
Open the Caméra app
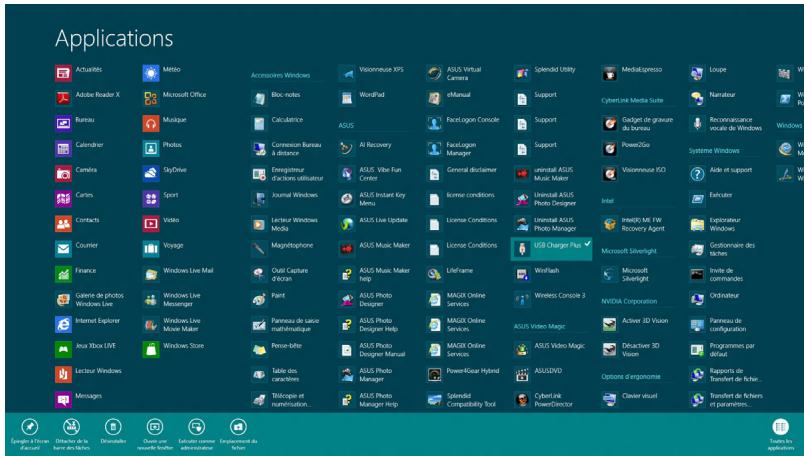click(76, 173)
